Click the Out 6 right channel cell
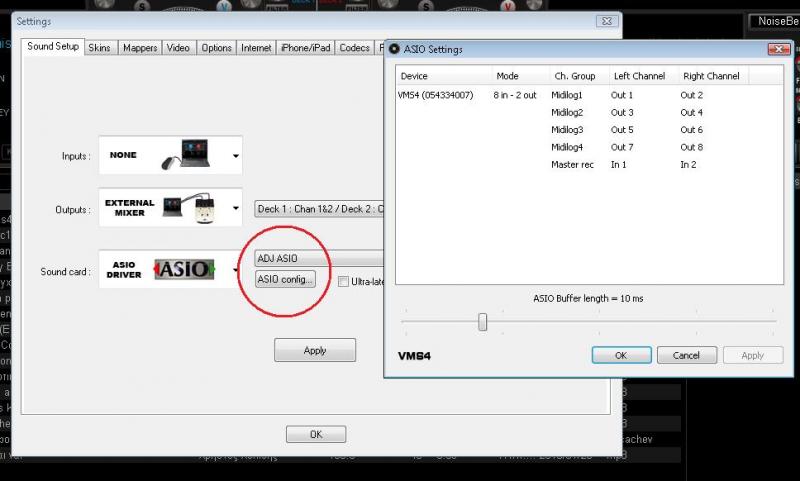 point(691,130)
